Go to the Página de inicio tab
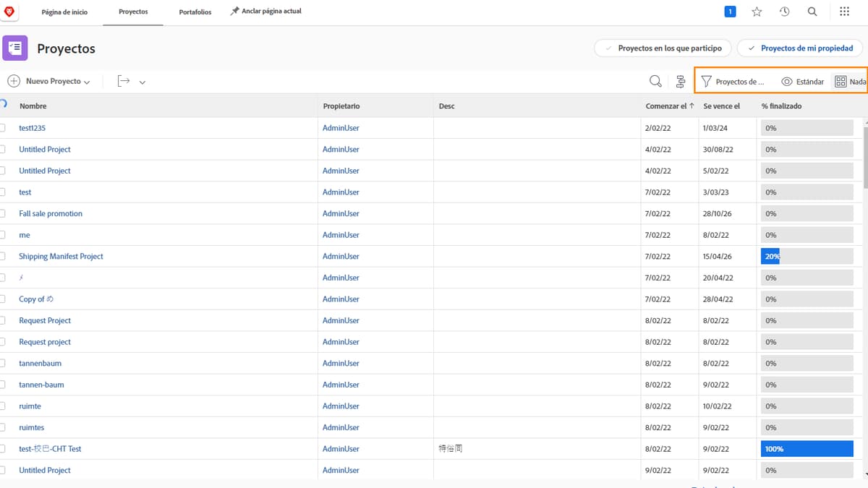The width and height of the screenshot is (868, 488). [x=64, y=12]
